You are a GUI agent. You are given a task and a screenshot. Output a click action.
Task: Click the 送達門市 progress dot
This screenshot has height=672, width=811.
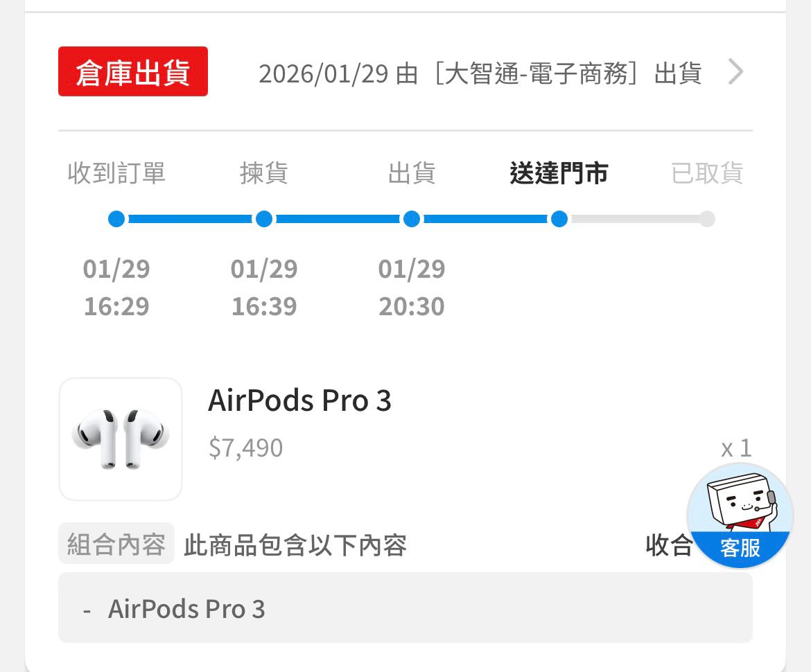(x=559, y=220)
